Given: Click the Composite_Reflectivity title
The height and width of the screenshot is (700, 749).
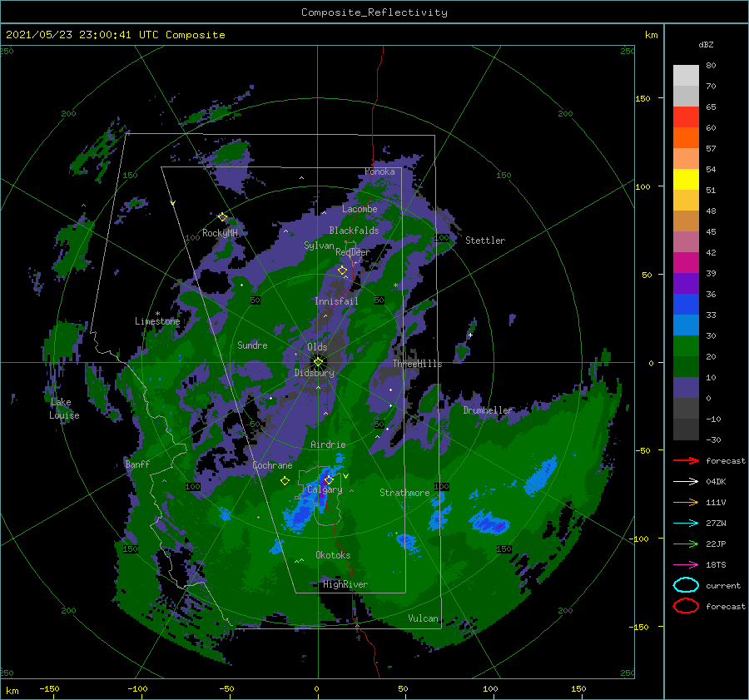Looking at the screenshot, I should coord(374,12).
